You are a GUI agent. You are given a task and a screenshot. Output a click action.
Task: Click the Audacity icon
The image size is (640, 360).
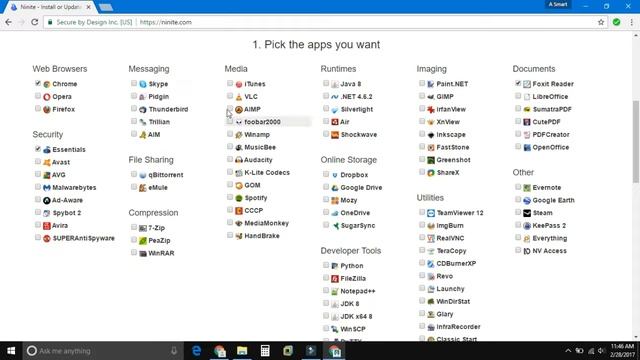pyautogui.click(x=239, y=160)
